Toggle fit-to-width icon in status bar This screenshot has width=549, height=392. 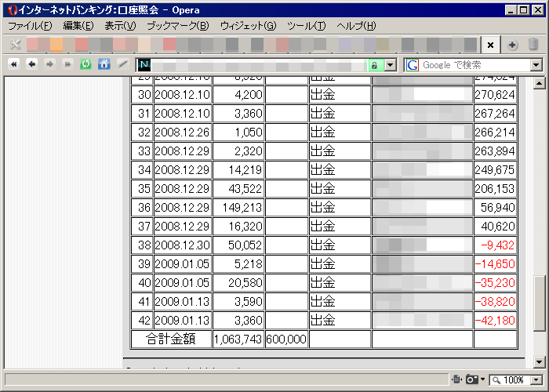[x=456, y=379]
